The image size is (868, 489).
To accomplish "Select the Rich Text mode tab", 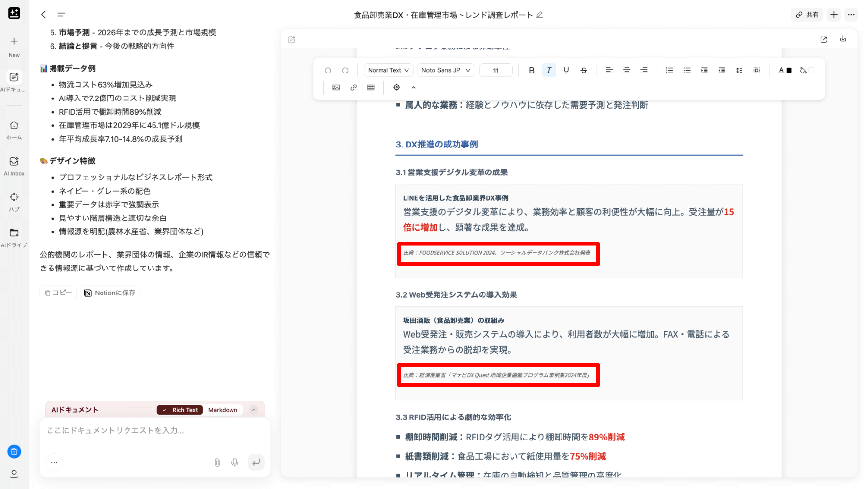I will point(180,410).
